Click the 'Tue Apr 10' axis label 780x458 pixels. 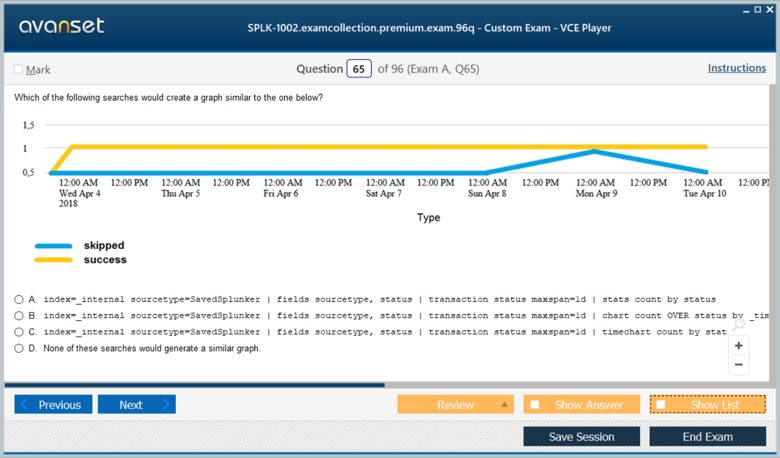[x=704, y=193]
